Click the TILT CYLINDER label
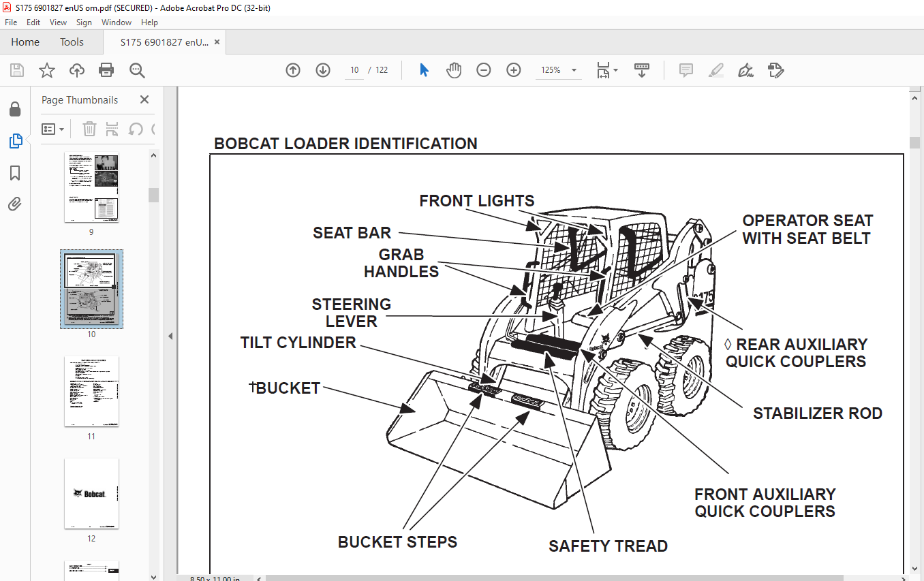The height and width of the screenshot is (581, 924). (x=298, y=343)
